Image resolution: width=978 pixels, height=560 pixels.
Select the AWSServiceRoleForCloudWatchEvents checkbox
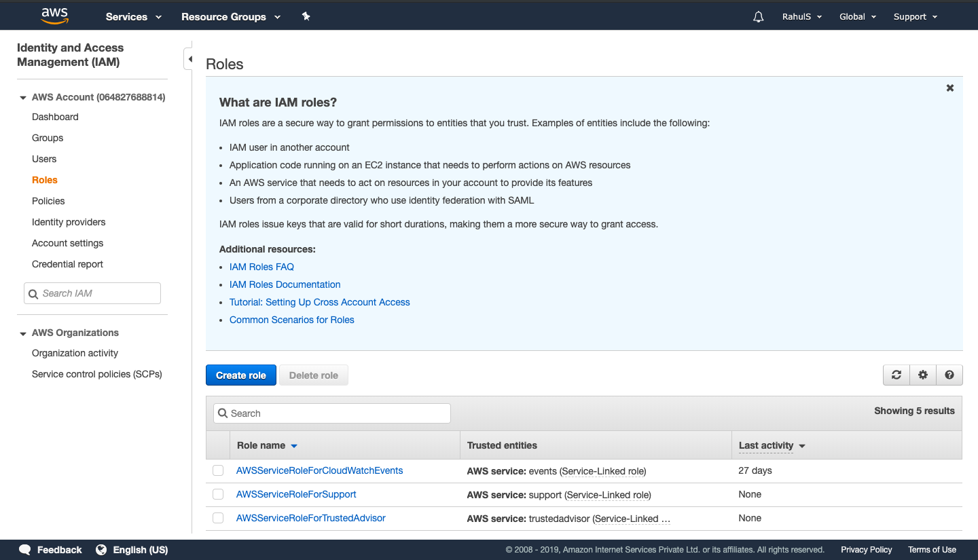[x=217, y=470]
